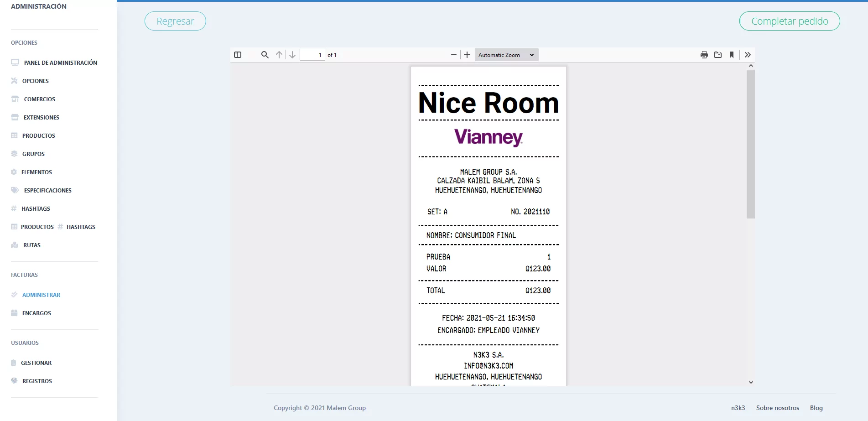Image resolution: width=868 pixels, height=421 pixels.
Task: Open Gestionar under Usuarios
Action: (36, 363)
